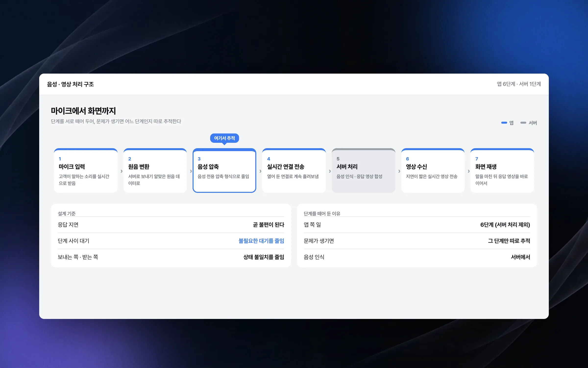Click the 앱 6단계 · 서버 1단계 header label
The image size is (588, 368).
[519, 84]
